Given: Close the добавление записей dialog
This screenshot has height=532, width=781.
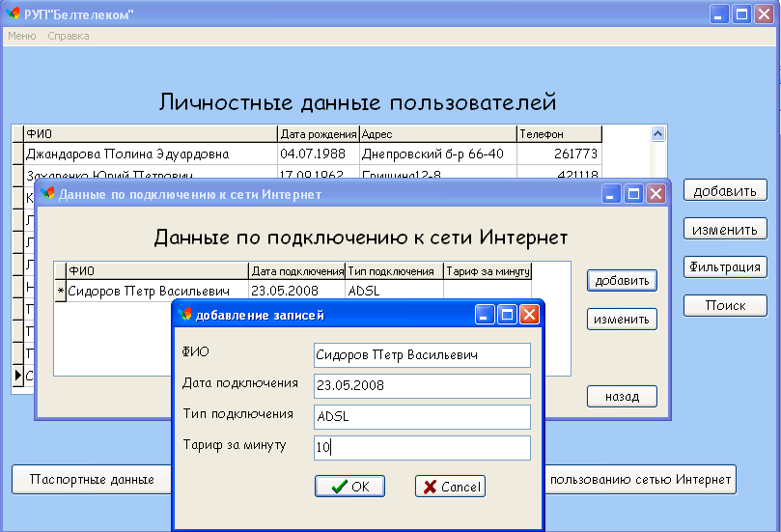Looking at the screenshot, I should 529,315.
